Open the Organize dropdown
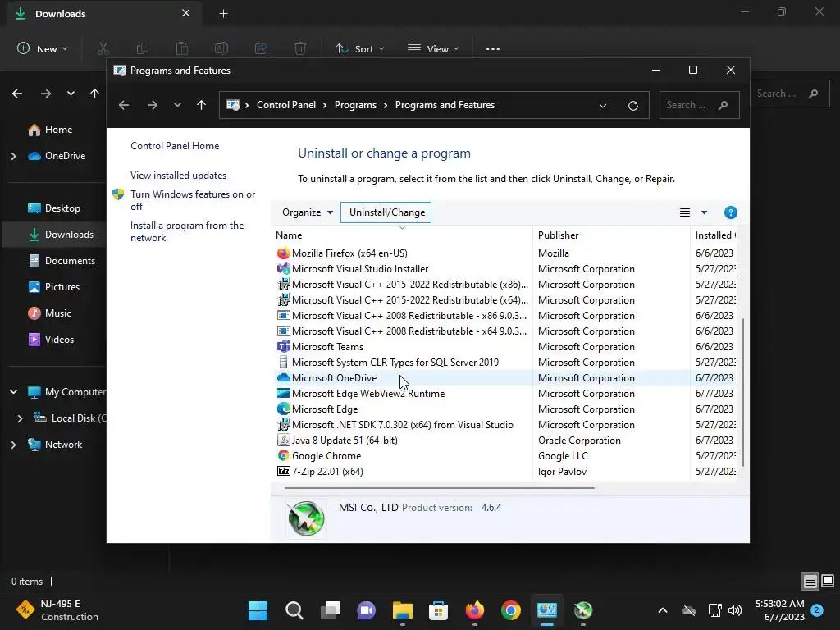This screenshot has width=840, height=630. (308, 212)
